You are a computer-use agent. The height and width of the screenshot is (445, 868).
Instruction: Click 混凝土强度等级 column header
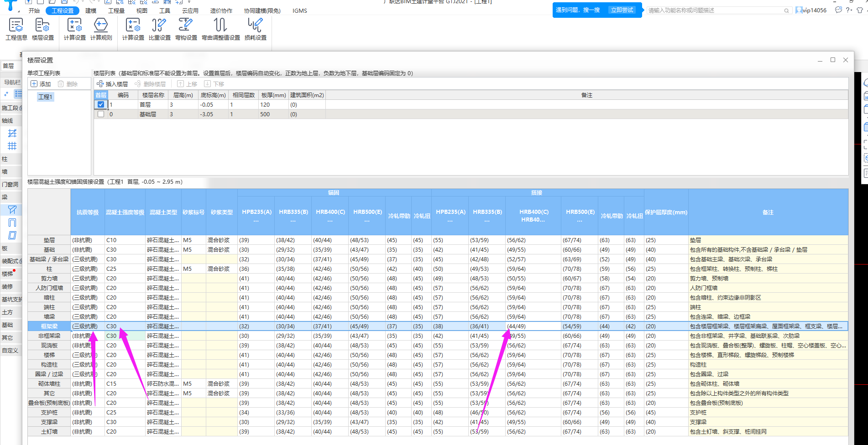[x=125, y=212]
